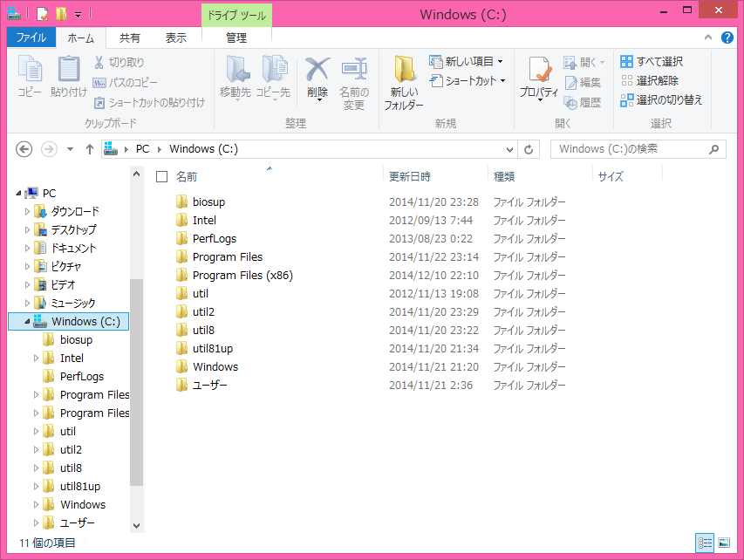Click Invert selection (選択の切り替え)
This screenshot has width=744, height=560.
pos(661,100)
